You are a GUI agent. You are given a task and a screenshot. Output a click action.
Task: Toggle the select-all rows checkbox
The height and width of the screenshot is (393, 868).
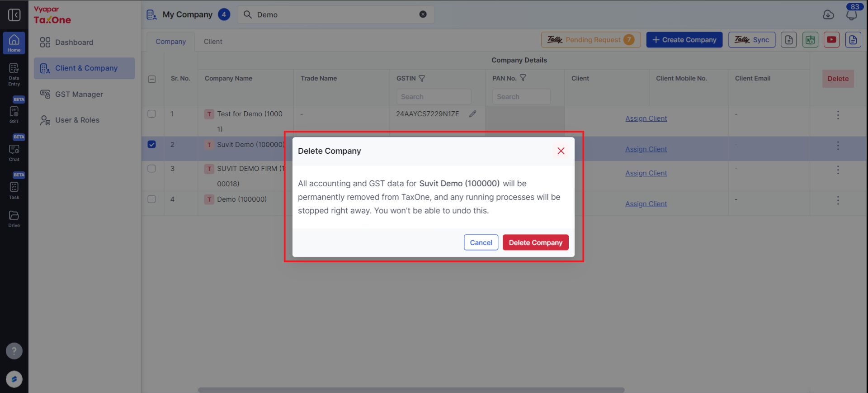click(152, 79)
